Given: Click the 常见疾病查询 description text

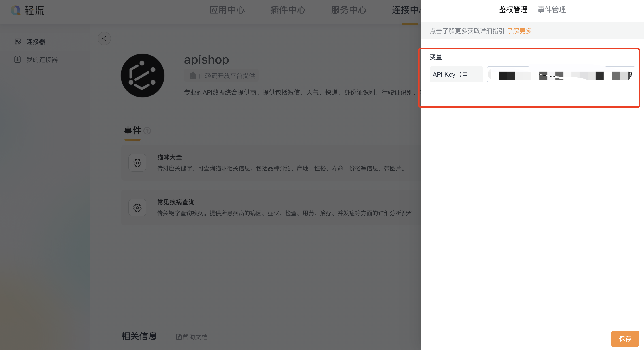Looking at the screenshot, I should coord(285,213).
